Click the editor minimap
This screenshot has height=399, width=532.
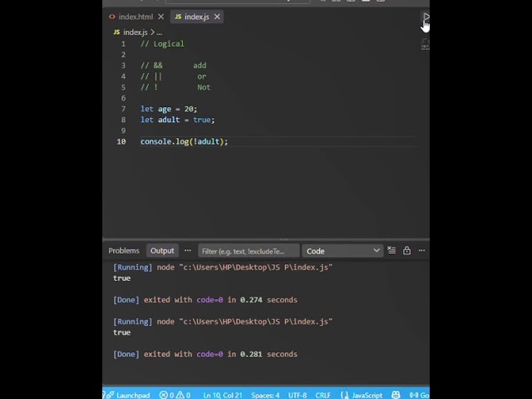coord(425,45)
